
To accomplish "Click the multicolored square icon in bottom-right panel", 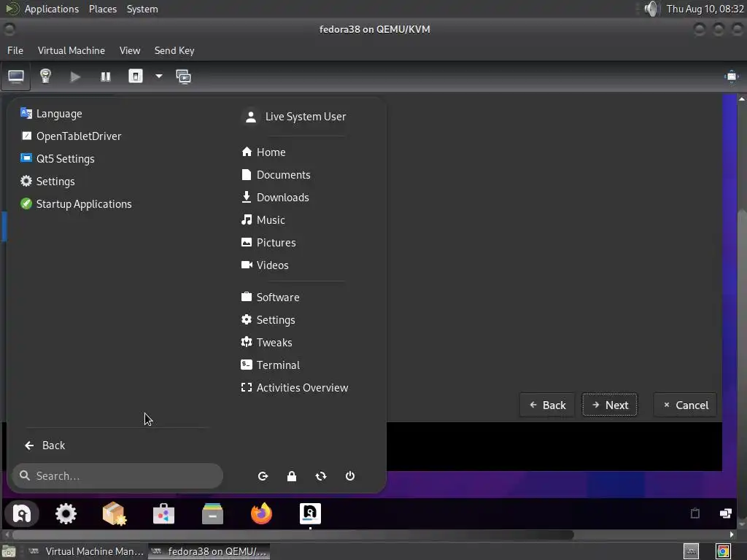I will pos(723,551).
